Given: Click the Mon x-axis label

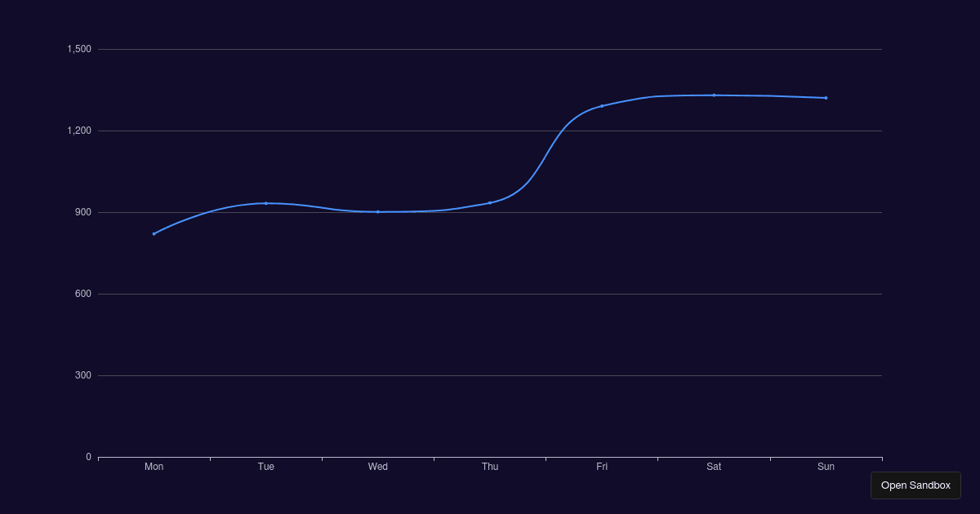Looking at the screenshot, I should click(x=154, y=467).
